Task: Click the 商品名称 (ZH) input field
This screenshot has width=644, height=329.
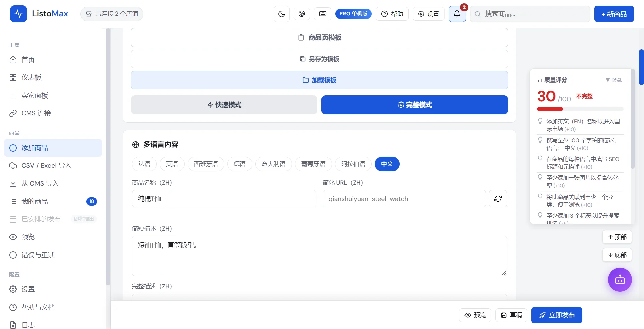Action: (x=224, y=199)
